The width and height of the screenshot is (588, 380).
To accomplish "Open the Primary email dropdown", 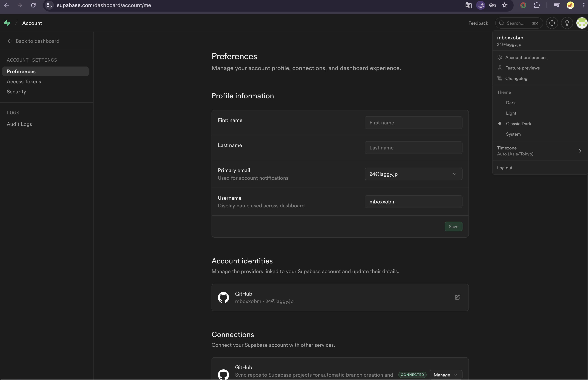I will (x=413, y=174).
